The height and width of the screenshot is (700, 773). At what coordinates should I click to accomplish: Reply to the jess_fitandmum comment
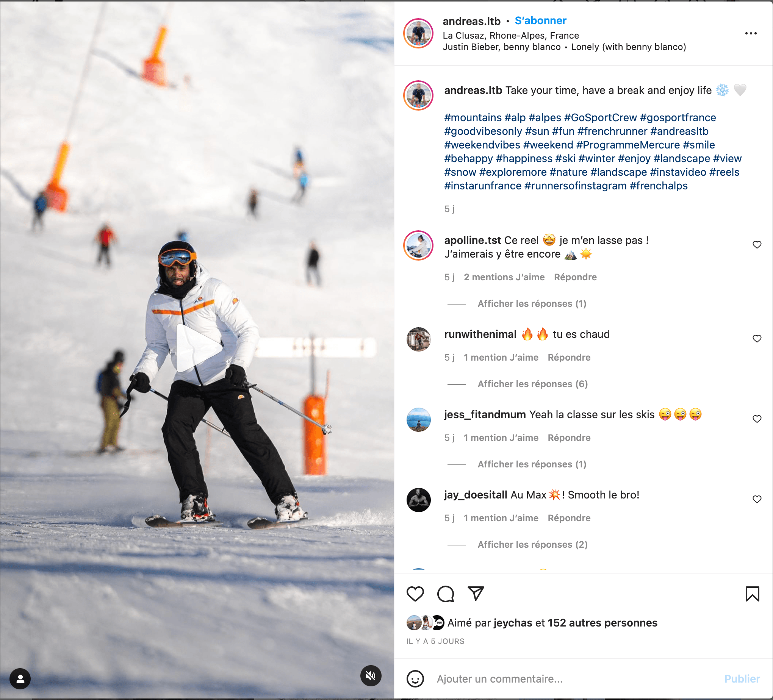click(569, 437)
